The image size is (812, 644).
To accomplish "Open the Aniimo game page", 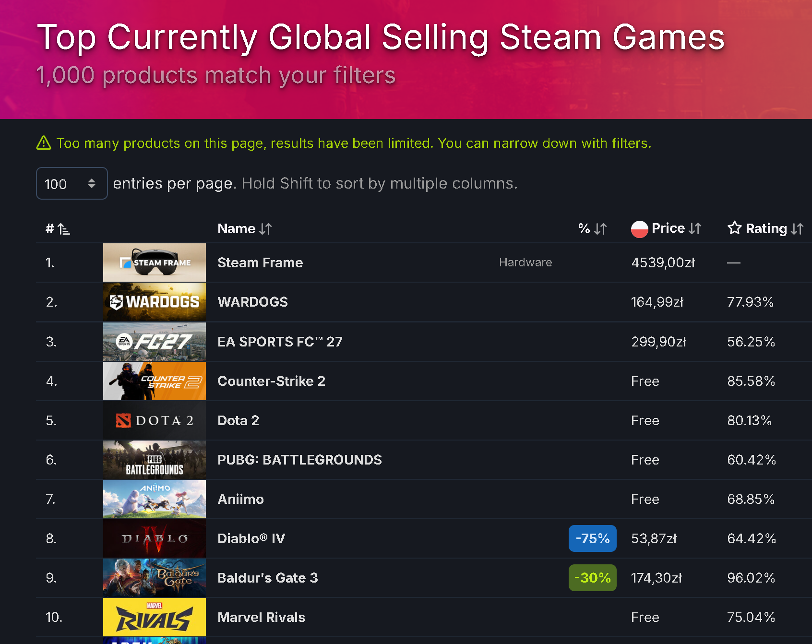I will coord(240,499).
